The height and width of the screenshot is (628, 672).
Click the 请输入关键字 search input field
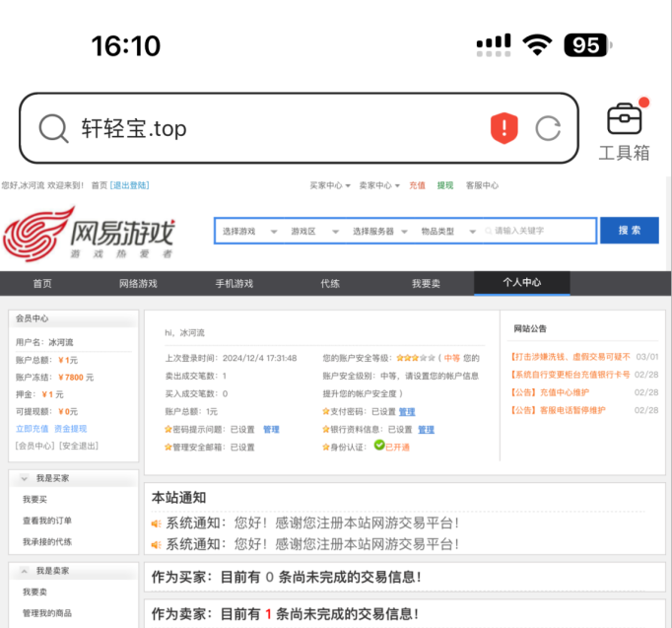pos(542,231)
